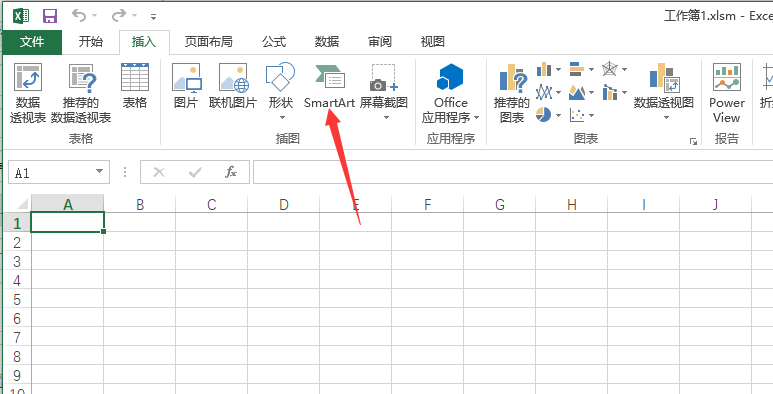Image resolution: width=773 pixels, height=394 pixels.
Task: Insert a Table (表格)
Action: pos(135,86)
